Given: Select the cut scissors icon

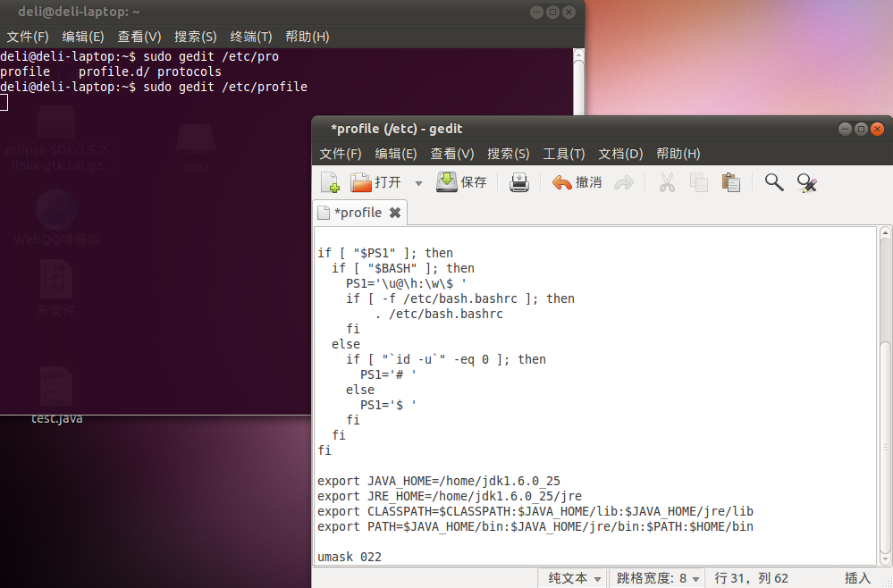Looking at the screenshot, I should tap(668, 181).
